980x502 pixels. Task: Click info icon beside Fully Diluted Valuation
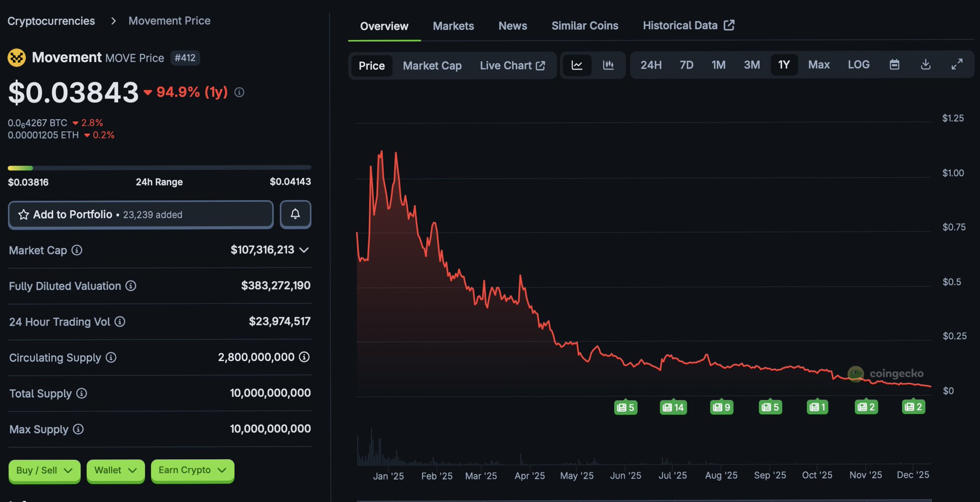pos(131,286)
